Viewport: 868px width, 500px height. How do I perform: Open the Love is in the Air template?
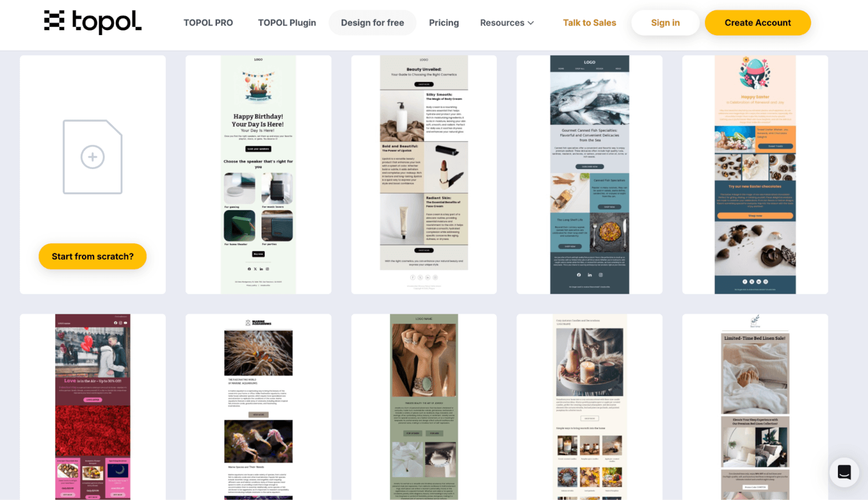[93, 407]
